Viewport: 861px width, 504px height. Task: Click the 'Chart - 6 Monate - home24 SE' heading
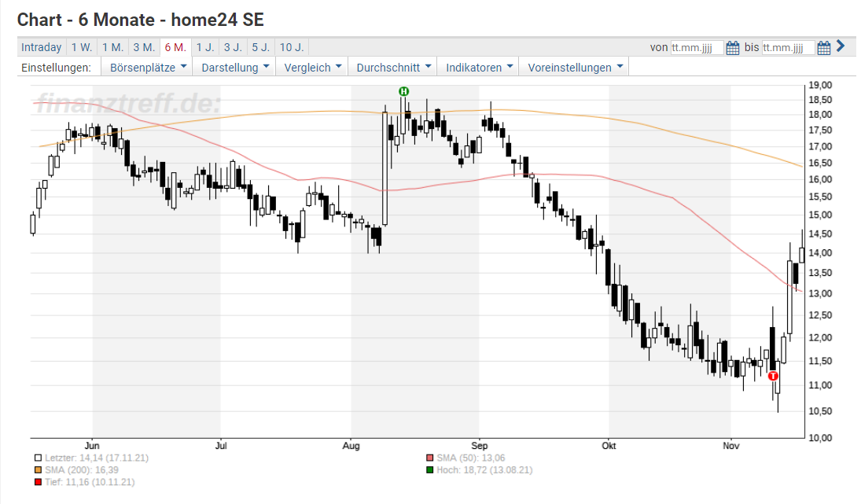[141, 20]
